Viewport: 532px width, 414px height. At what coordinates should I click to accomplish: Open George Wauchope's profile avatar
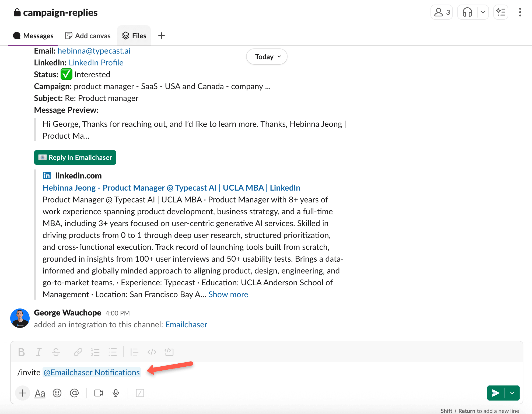(20, 318)
